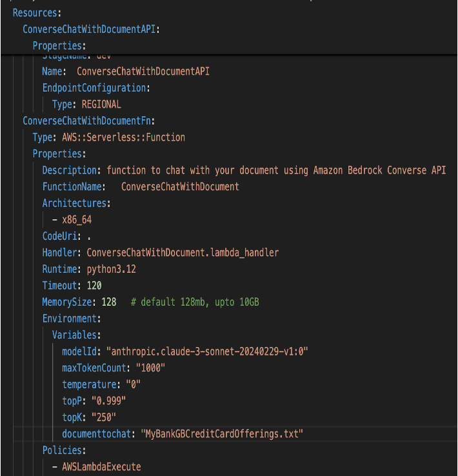The height and width of the screenshot is (476, 458).
Task: Click the Timeout value 120
Action: click(x=94, y=285)
